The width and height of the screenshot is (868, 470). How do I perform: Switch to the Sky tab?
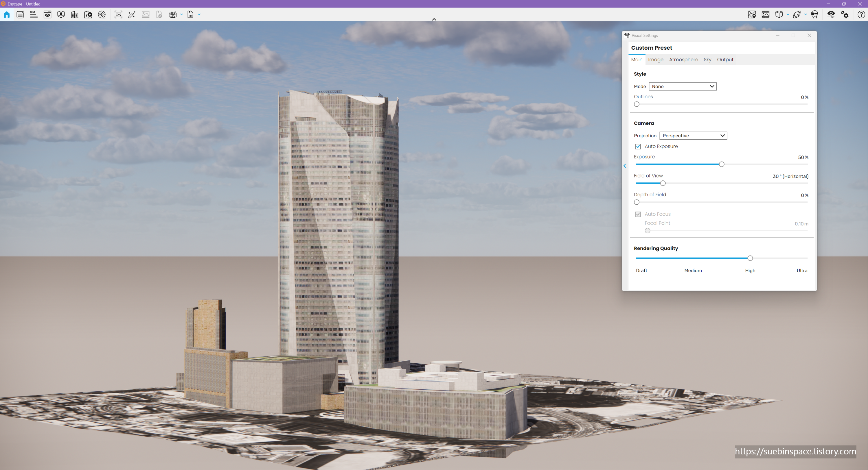click(707, 60)
